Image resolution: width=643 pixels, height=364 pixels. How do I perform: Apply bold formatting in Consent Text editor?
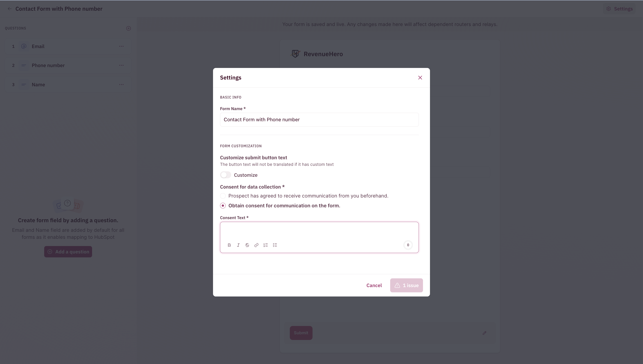click(229, 245)
